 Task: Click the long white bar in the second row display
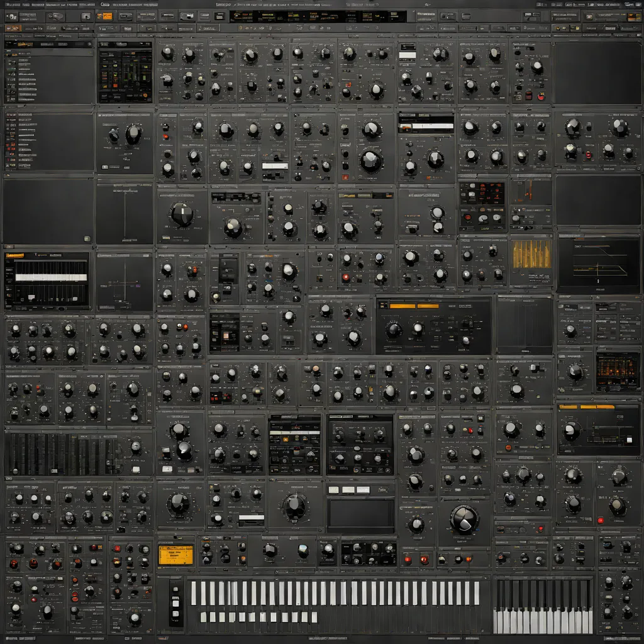[x=433, y=126]
